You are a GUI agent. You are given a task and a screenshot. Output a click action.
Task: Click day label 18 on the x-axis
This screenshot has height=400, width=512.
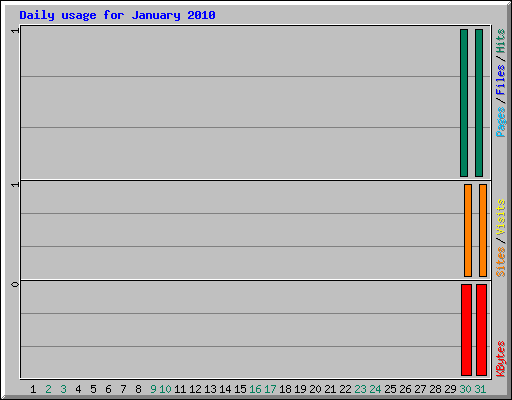285,389
